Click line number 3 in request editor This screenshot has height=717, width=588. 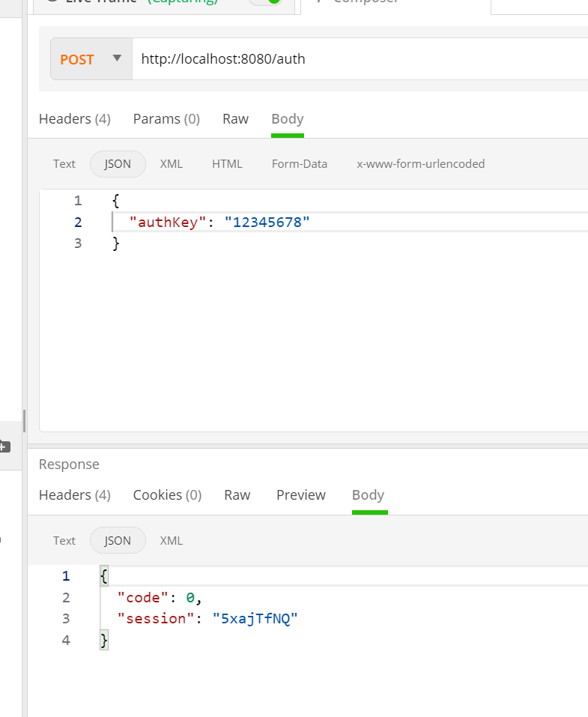pos(78,243)
